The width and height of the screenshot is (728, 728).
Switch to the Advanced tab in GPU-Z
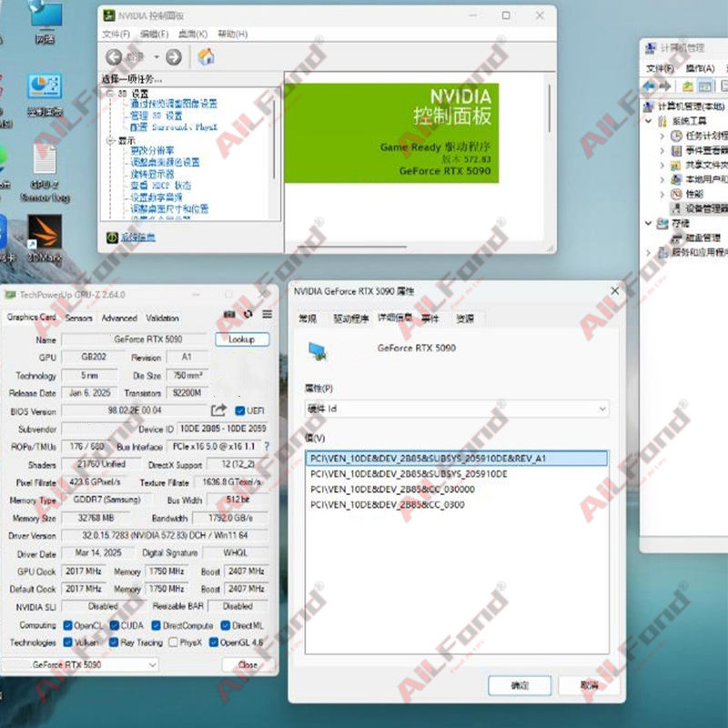click(119, 318)
